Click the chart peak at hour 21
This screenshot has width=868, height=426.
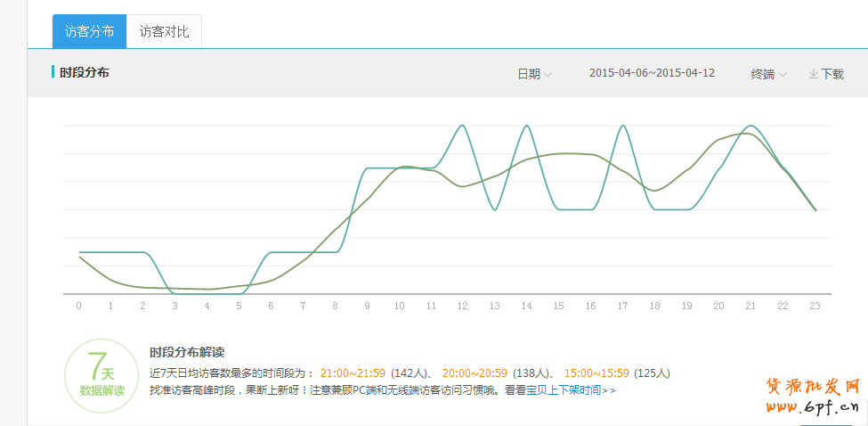click(x=751, y=127)
